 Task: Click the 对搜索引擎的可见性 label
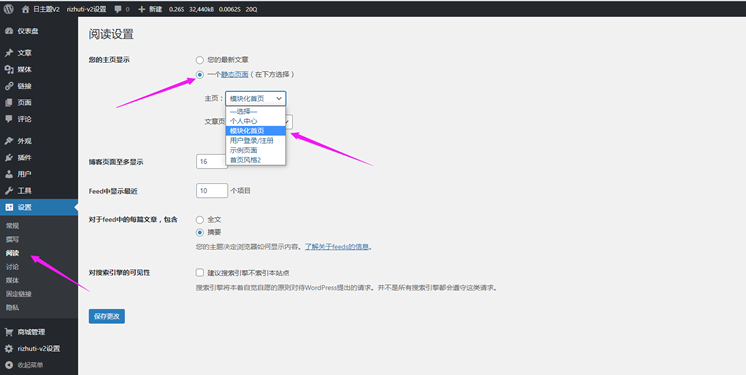(119, 273)
